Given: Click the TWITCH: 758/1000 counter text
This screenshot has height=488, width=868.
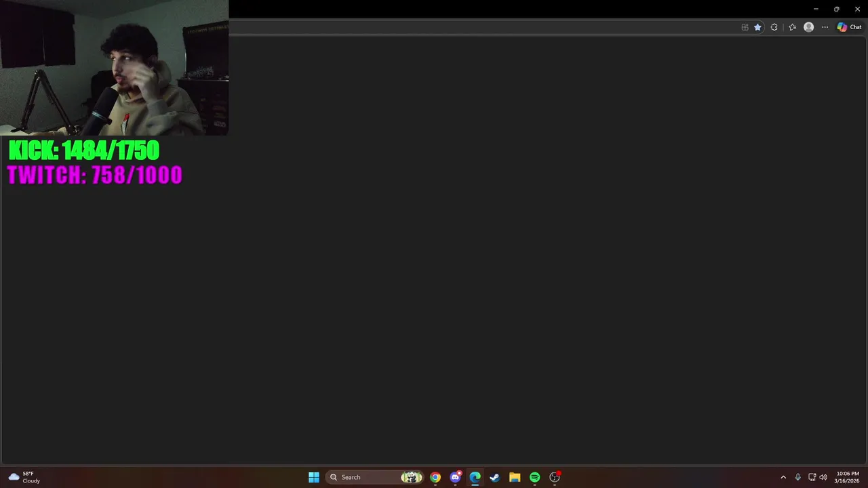Looking at the screenshot, I should pos(95,175).
